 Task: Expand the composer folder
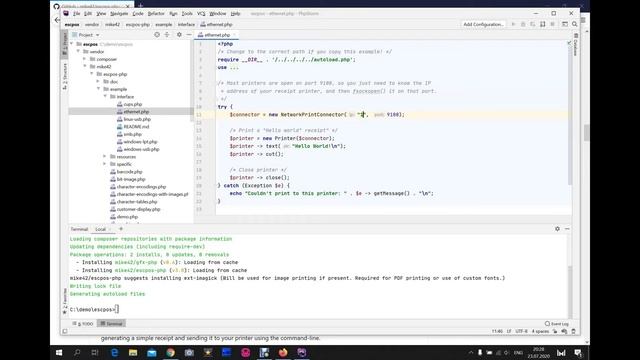pyautogui.click(x=85, y=59)
